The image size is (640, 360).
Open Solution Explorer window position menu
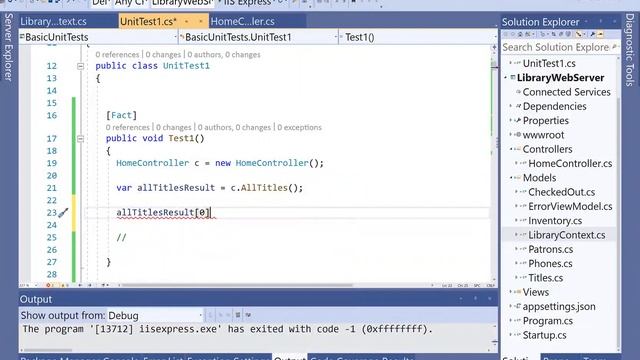[587, 21]
